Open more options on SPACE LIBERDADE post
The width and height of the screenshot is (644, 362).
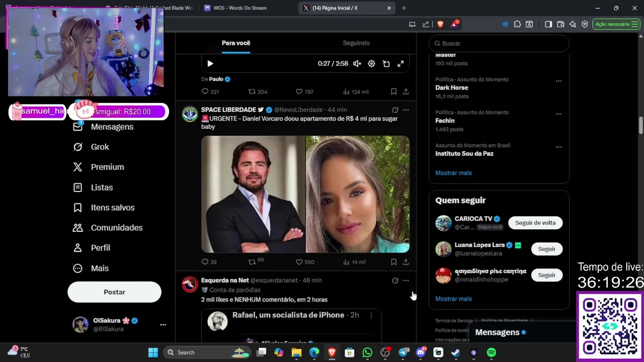tap(406, 110)
